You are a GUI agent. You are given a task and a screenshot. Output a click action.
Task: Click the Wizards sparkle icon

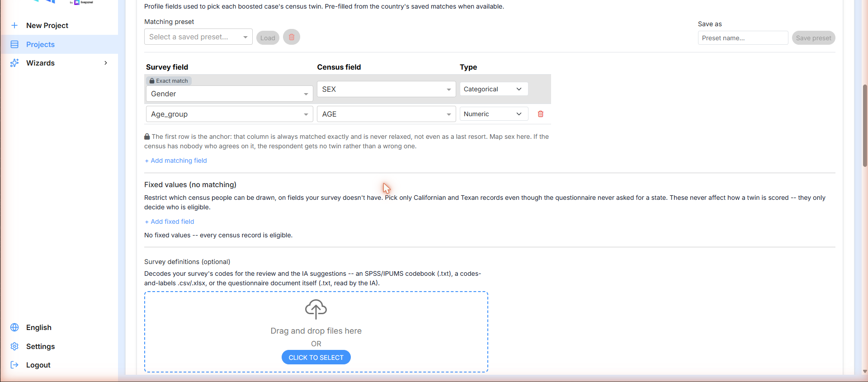pyautogui.click(x=14, y=63)
